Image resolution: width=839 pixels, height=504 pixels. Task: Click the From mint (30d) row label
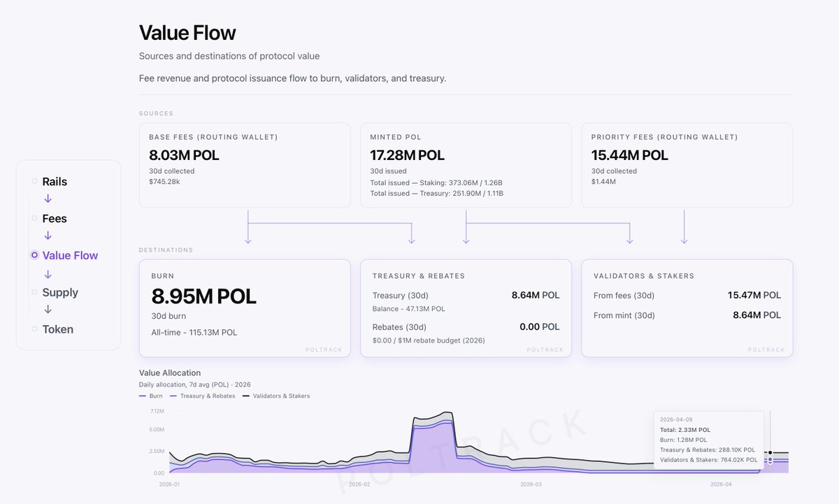(x=624, y=315)
